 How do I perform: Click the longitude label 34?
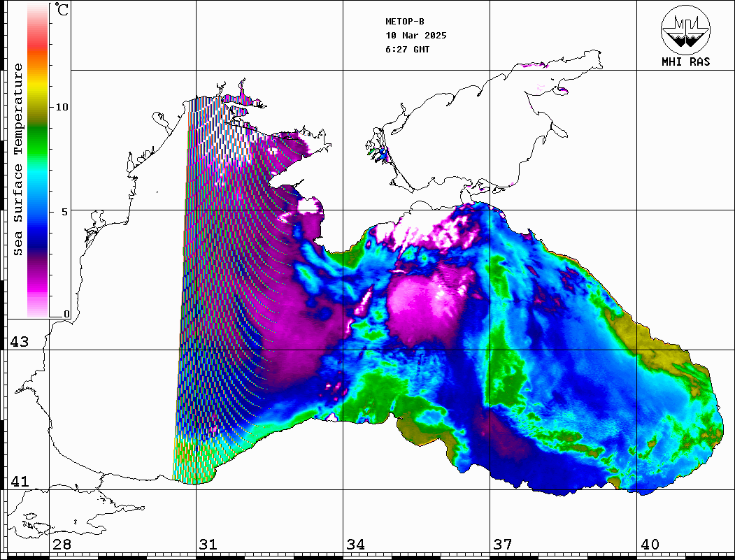pos(355,545)
